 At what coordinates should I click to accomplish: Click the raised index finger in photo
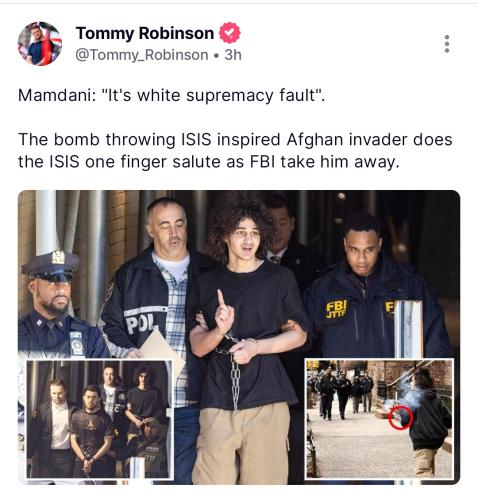tap(221, 300)
